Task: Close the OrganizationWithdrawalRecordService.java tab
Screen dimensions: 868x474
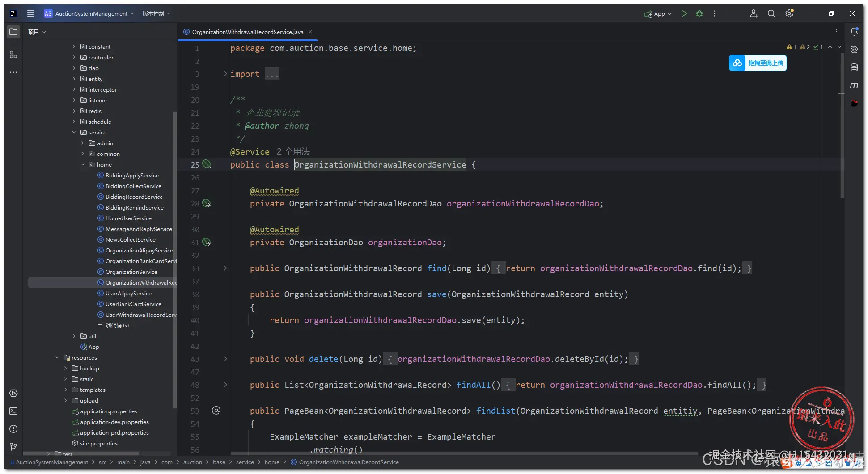Action: click(310, 32)
